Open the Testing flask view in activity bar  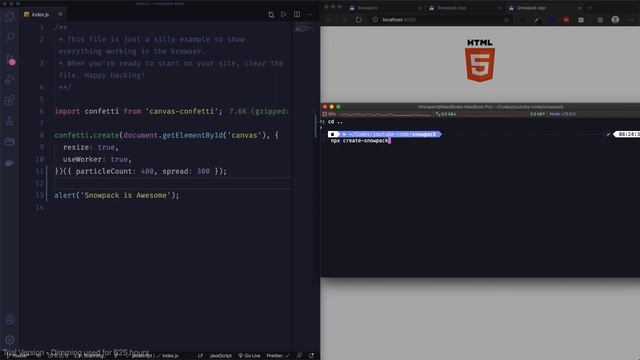(x=10, y=121)
